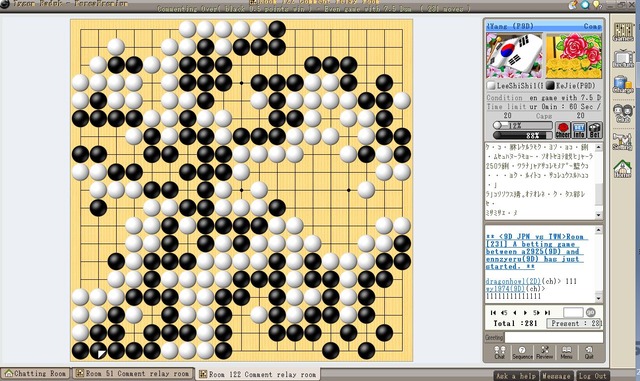Viewport: 640px width, 381px height.
Task: Click the black stone icon beside KeJie
Action: 550,86
